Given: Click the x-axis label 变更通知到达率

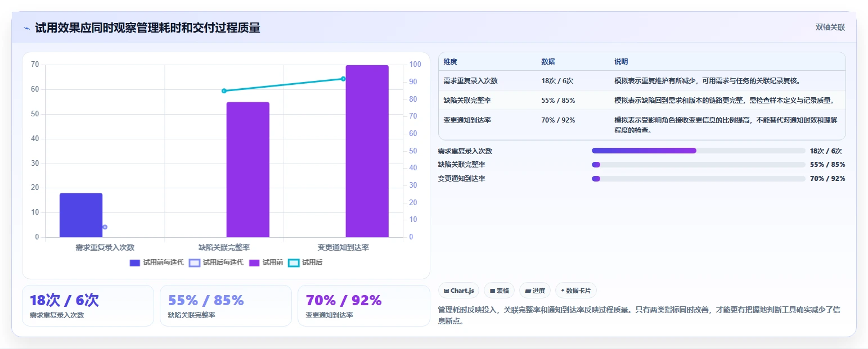Looking at the screenshot, I should 343,247.
